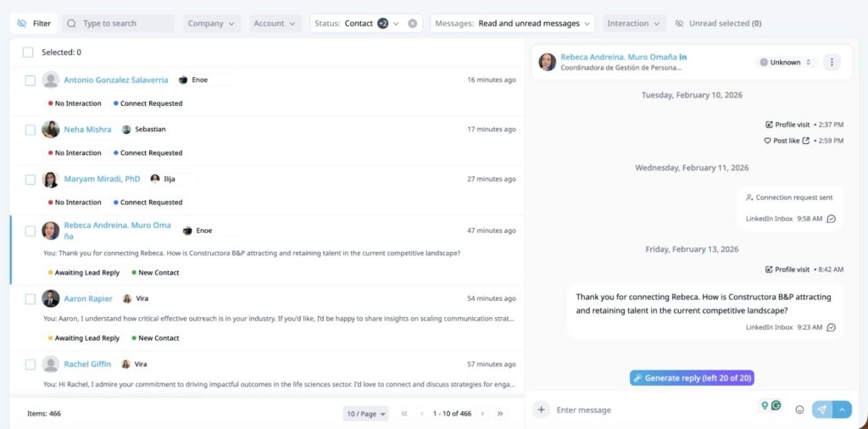Click the plus attachment icon beside message input
The image size is (868, 429).
coord(541,409)
